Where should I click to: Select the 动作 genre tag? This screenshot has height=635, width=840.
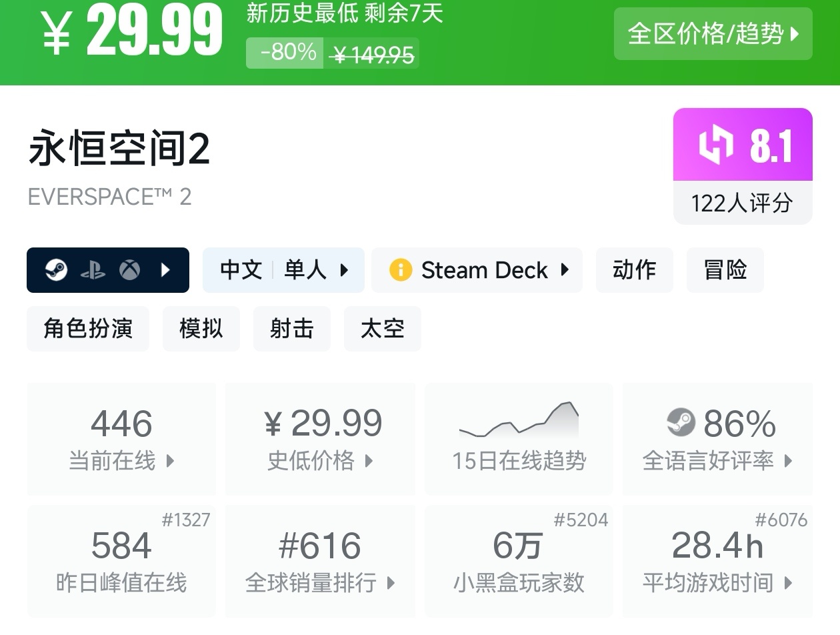point(634,270)
